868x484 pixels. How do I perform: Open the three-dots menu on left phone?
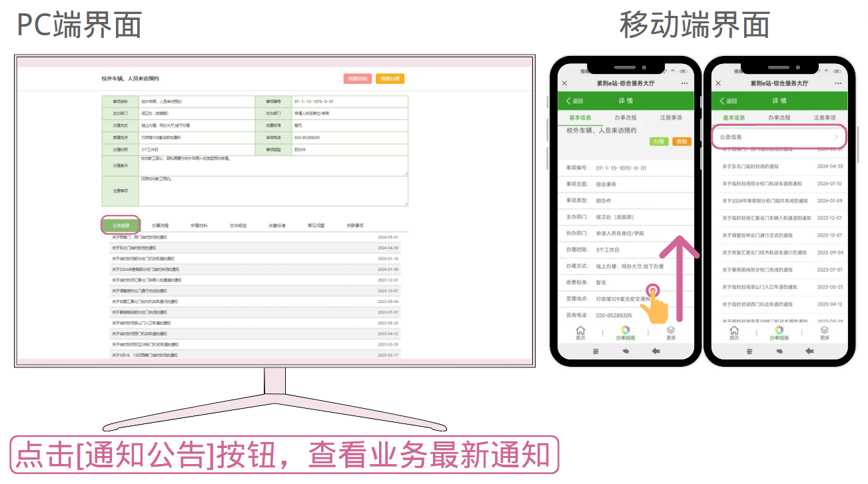684,83
